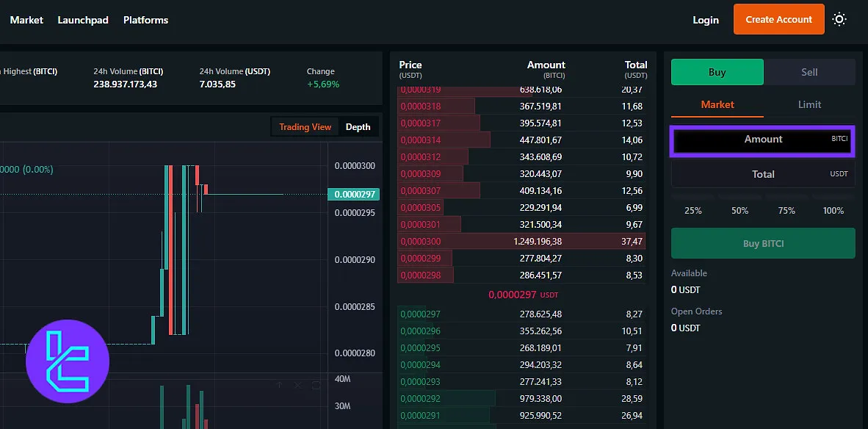This screenshot has height=429, width=868.
Task: Click the Login link
Action: point(705,20)
